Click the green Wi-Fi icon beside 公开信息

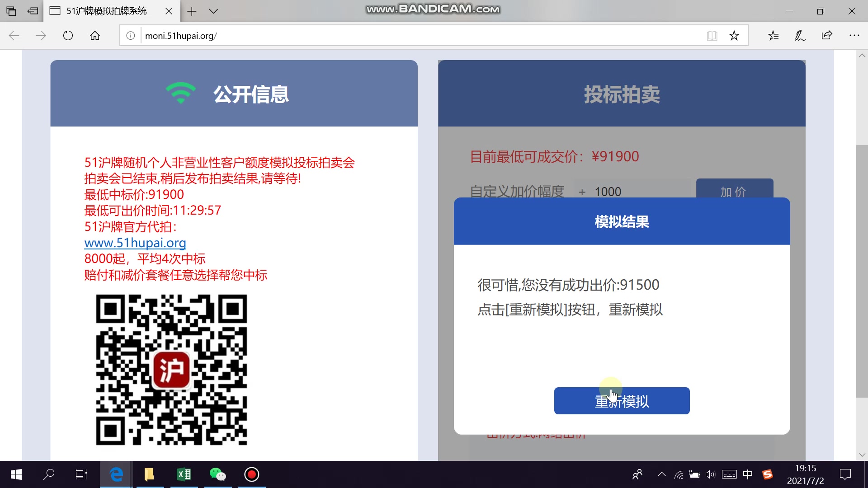coord(181,93)
